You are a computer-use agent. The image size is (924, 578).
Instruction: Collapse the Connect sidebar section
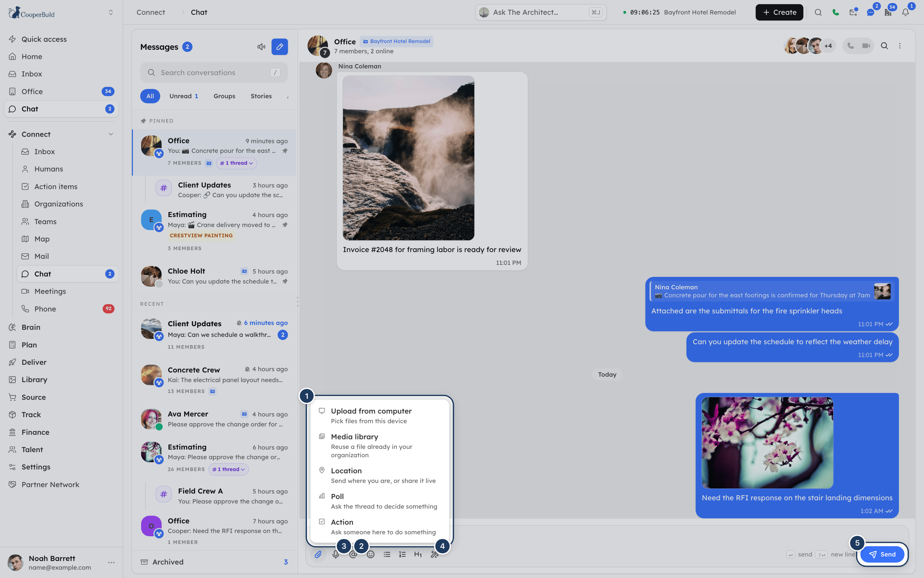(111, 134)
